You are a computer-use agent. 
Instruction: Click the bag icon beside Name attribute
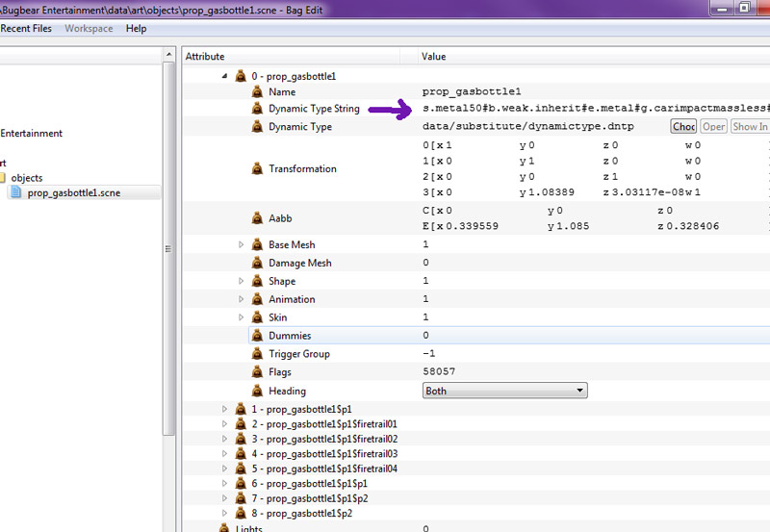coord(257,91)
